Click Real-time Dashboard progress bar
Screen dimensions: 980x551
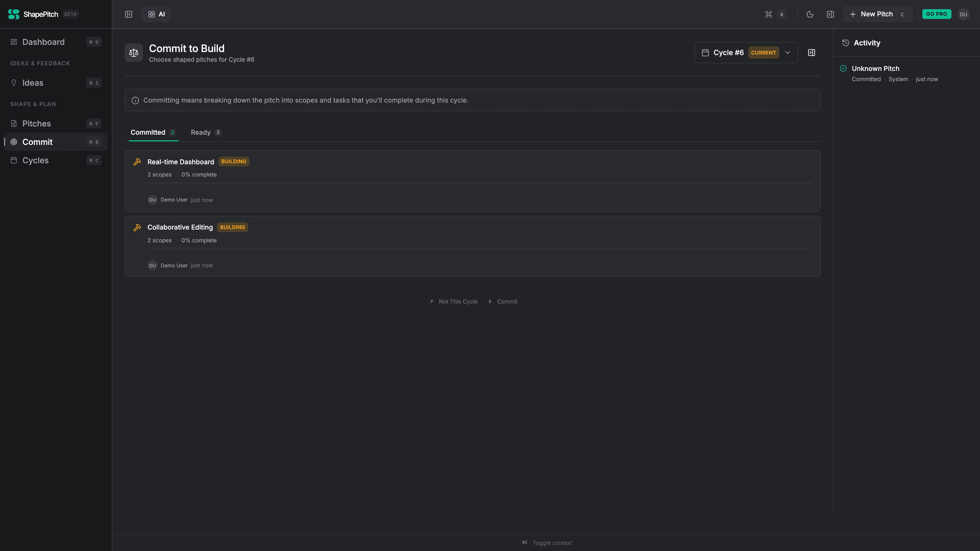point(479,183)
